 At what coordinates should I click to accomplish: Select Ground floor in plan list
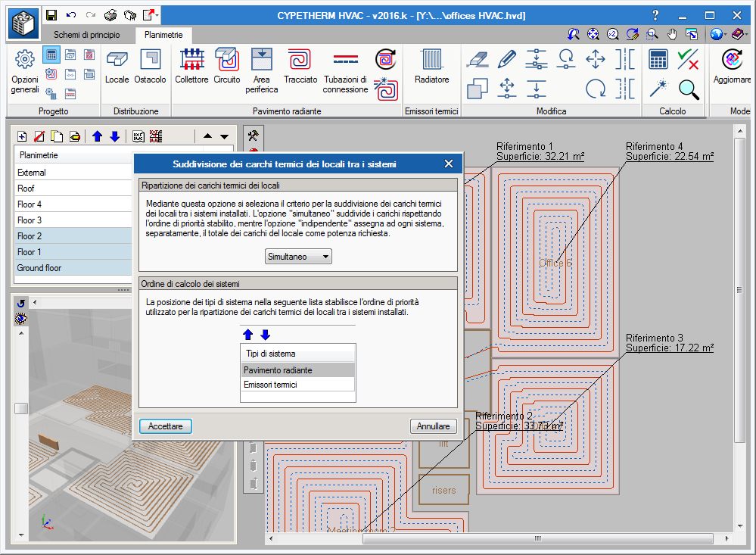(73, 268)
